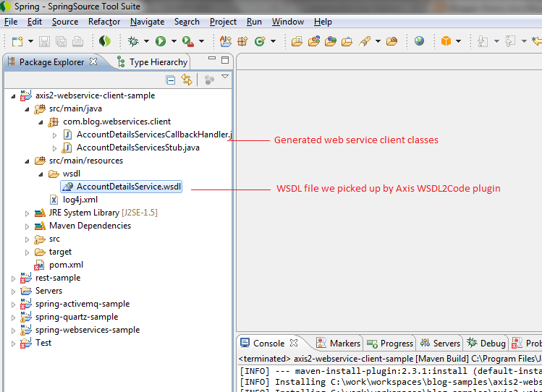Select the wsdl folder
Image resolution: width=542 pixels, height=392 pixels.
[x=64, y=174]
